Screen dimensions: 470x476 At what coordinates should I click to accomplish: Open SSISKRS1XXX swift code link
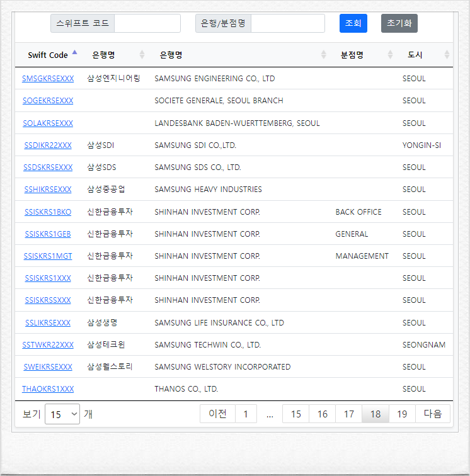(x=48, y=278)
